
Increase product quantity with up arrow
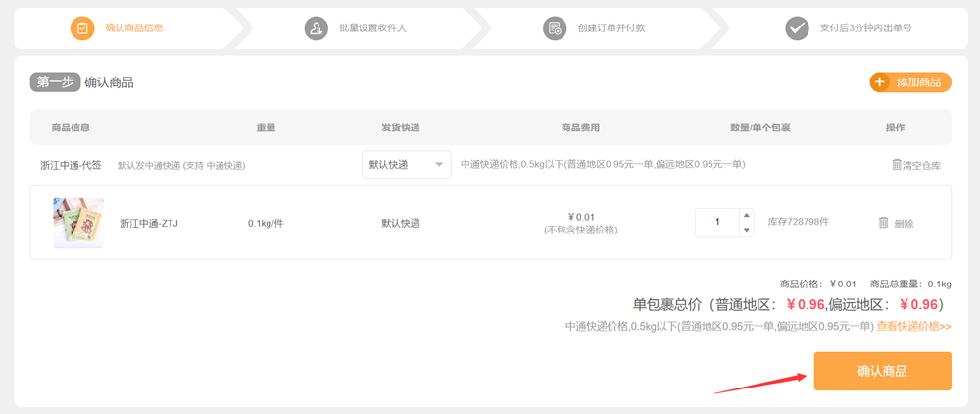tap(746, 215)
